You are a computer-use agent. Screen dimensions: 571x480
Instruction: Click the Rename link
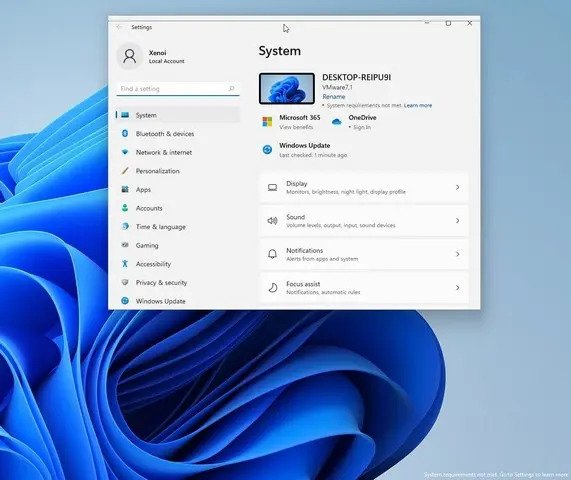tap(334, 97)
